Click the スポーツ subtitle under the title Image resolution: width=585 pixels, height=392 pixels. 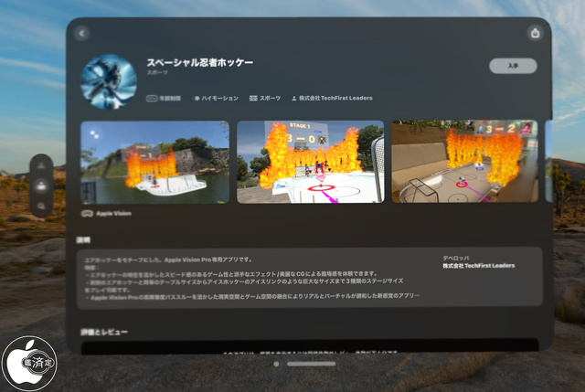[x=157, y=73]
